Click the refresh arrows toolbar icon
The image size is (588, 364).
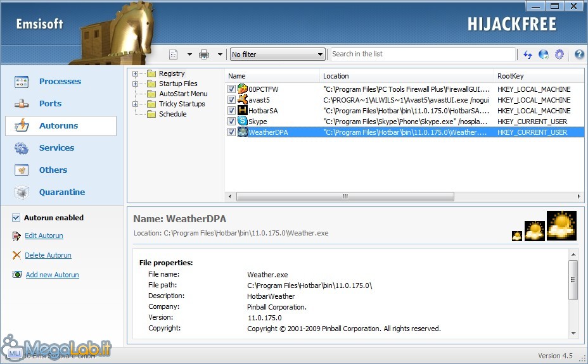(528, 54)
